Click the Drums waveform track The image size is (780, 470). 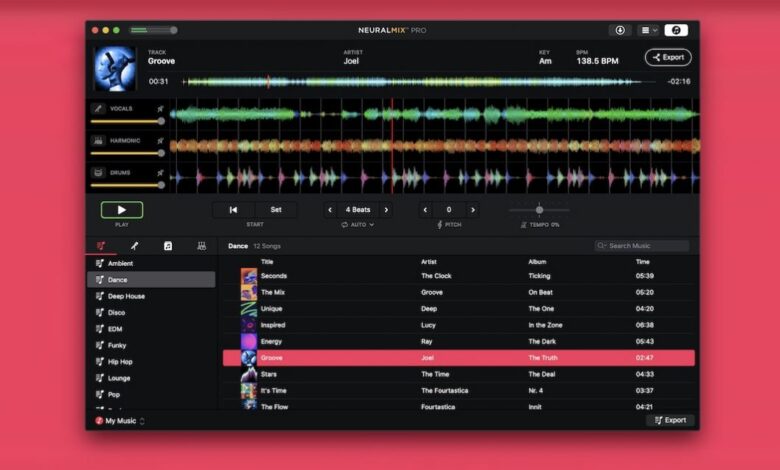[x=434, y=177]
